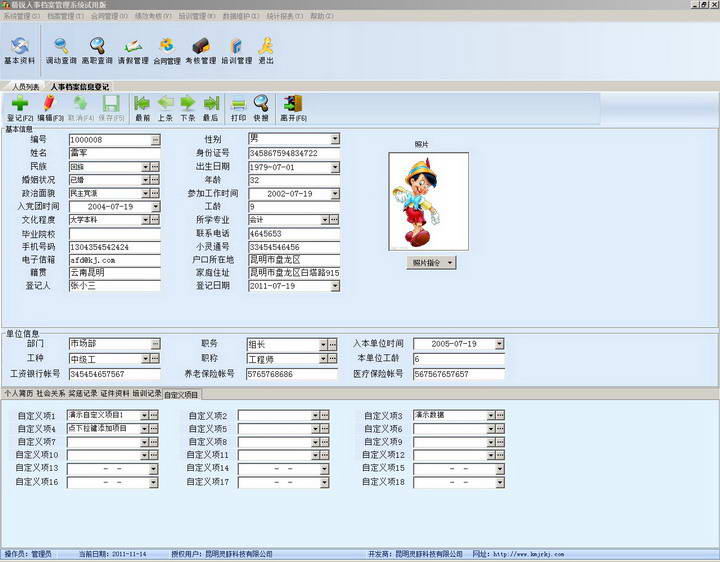This screenshot has width=720, height=562.
Task: Click the ellipsis button next to 民族
Action: click(155, 167)
